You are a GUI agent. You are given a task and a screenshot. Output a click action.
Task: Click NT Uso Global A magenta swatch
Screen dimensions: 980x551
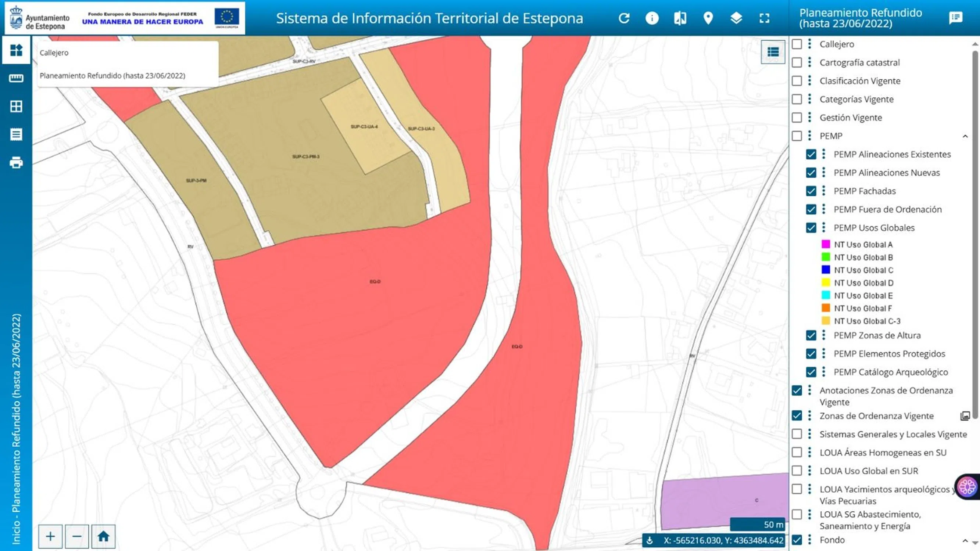[x=826, y=244]
